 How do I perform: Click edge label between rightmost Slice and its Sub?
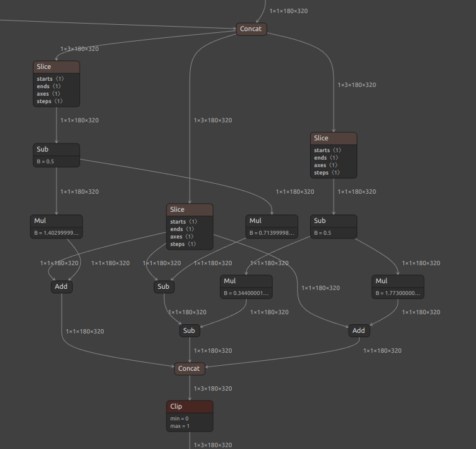pos(357,192)
